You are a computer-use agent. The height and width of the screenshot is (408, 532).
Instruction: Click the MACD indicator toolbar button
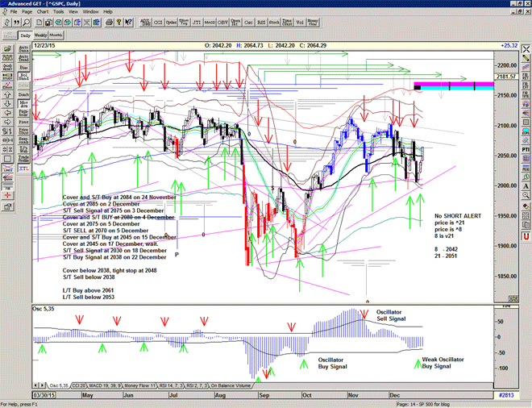(208, 25)
